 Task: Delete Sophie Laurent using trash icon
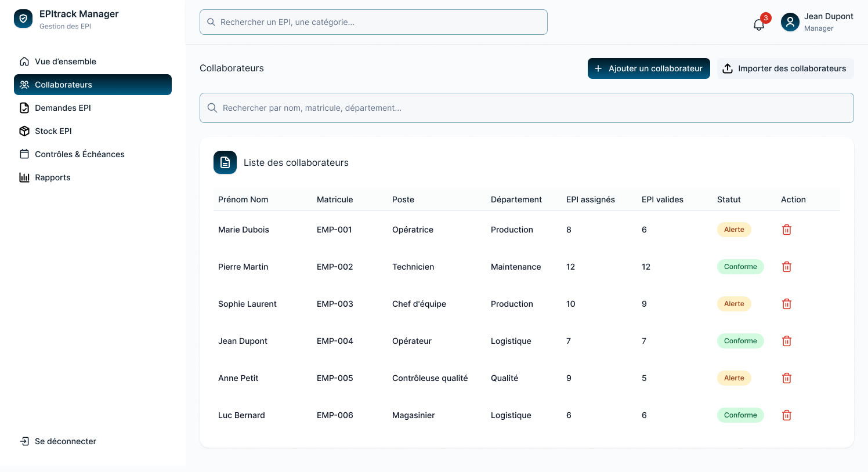pos(787,304)
